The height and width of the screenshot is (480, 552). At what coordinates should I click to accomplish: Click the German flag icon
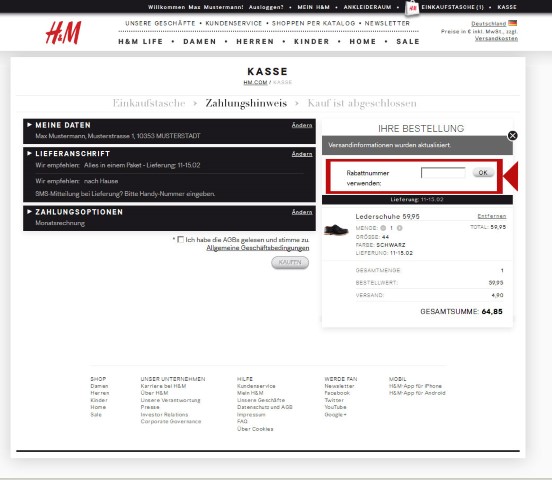tap(513, 23)
